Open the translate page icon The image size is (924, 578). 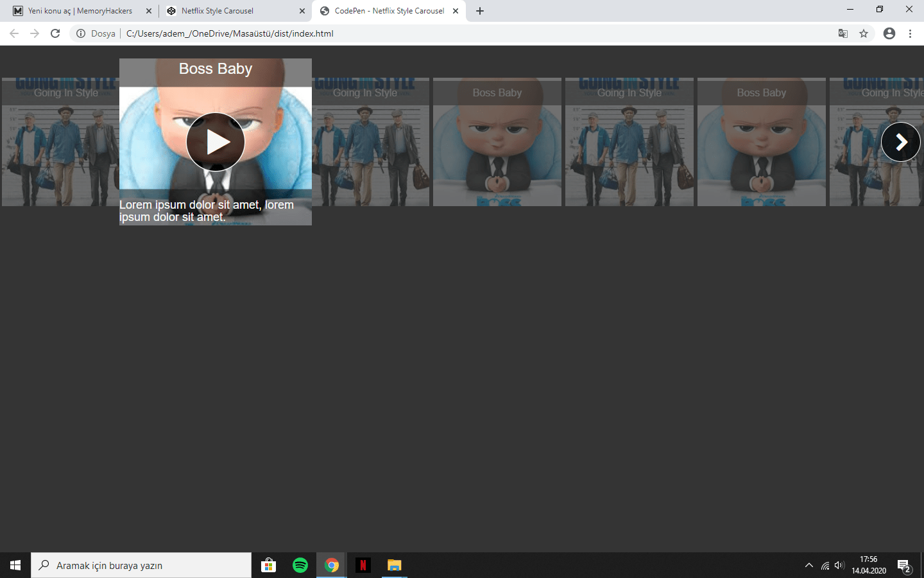click(843, 33)
